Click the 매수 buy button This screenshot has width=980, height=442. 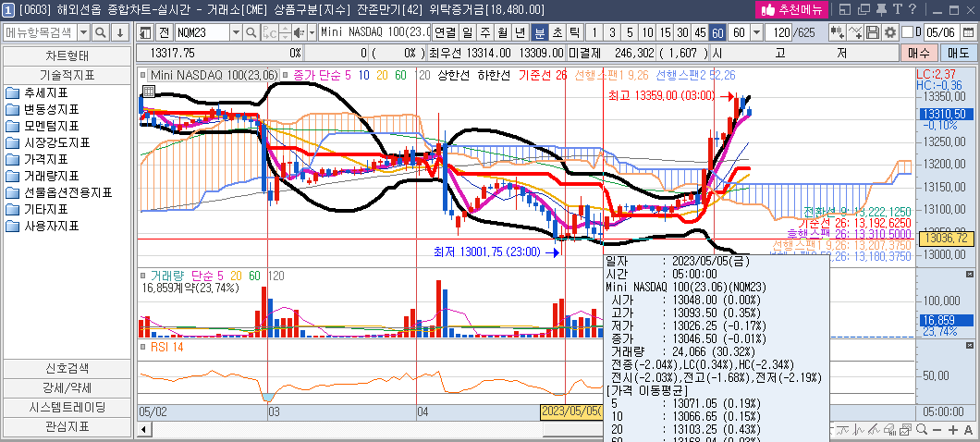[919, 53]
